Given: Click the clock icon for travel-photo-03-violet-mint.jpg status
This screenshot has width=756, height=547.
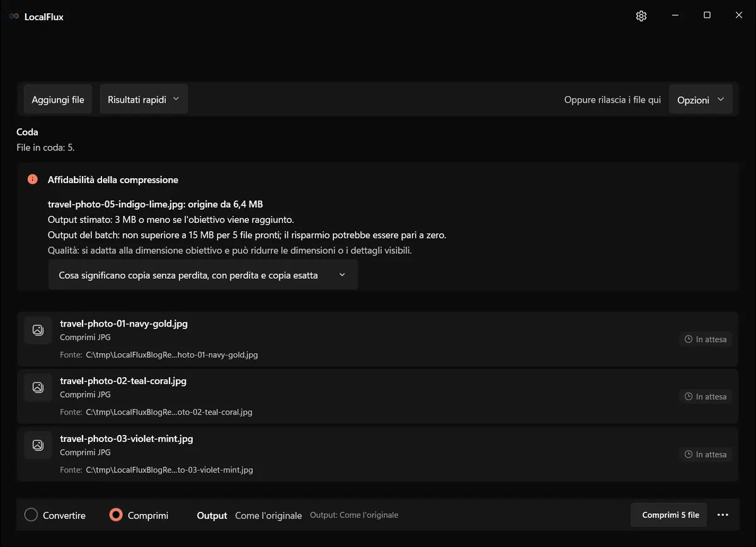Looking at the screenshot, I should pyautogui.click(x=689, y=454).
